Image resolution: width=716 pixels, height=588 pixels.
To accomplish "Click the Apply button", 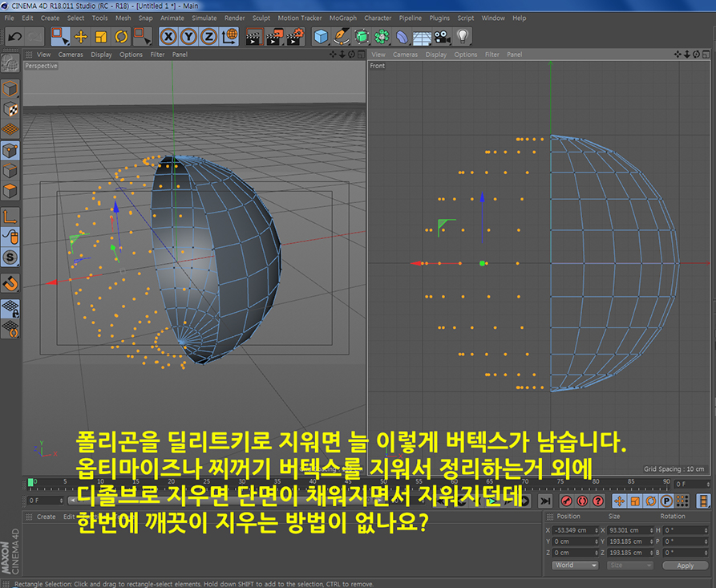I will [685, 566].
